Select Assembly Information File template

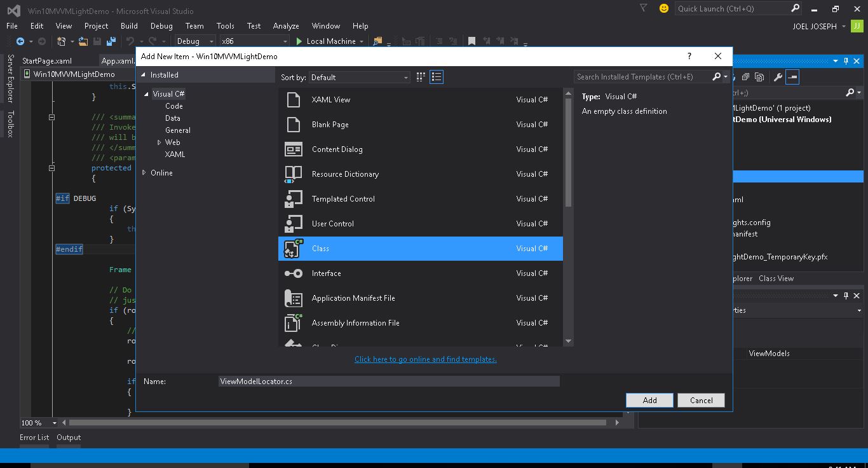[x=420, y=323]
